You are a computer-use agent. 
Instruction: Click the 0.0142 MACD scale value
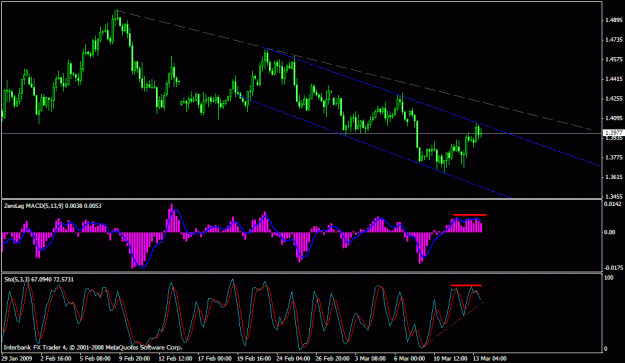613,204
